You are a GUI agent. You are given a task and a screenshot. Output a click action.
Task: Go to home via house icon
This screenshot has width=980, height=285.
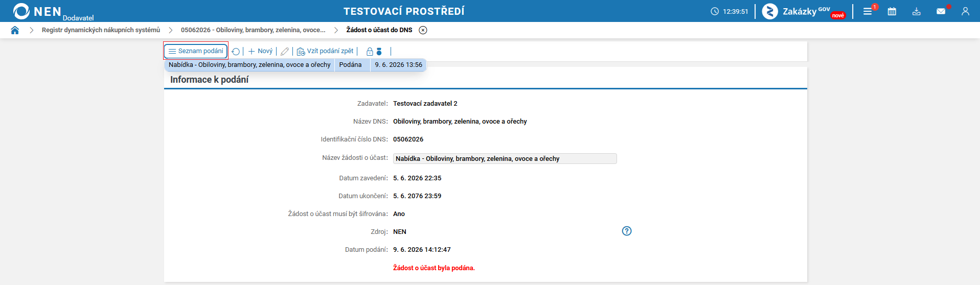tap(15, 30)
